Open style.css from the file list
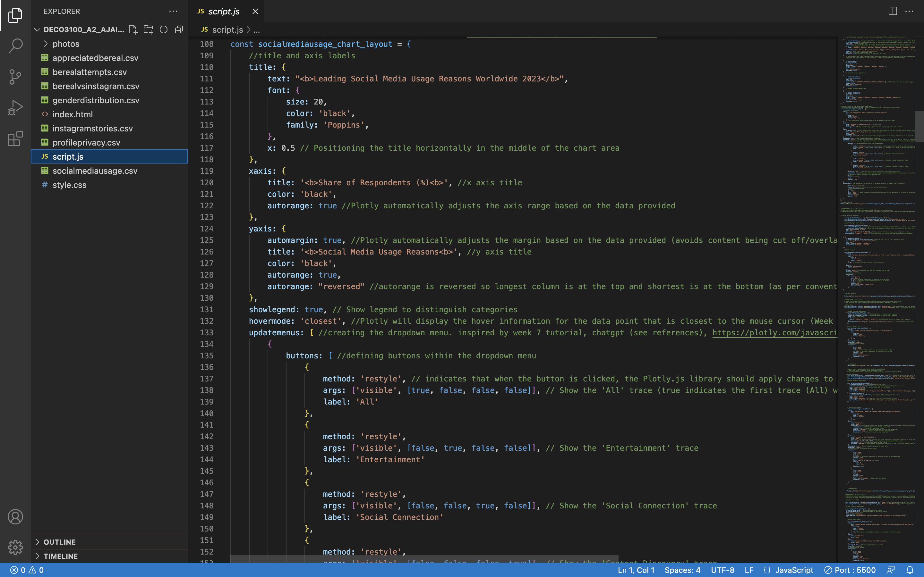The height and width of the screenshot is (577, 924). pyautogui.click(x=70, y=185)
